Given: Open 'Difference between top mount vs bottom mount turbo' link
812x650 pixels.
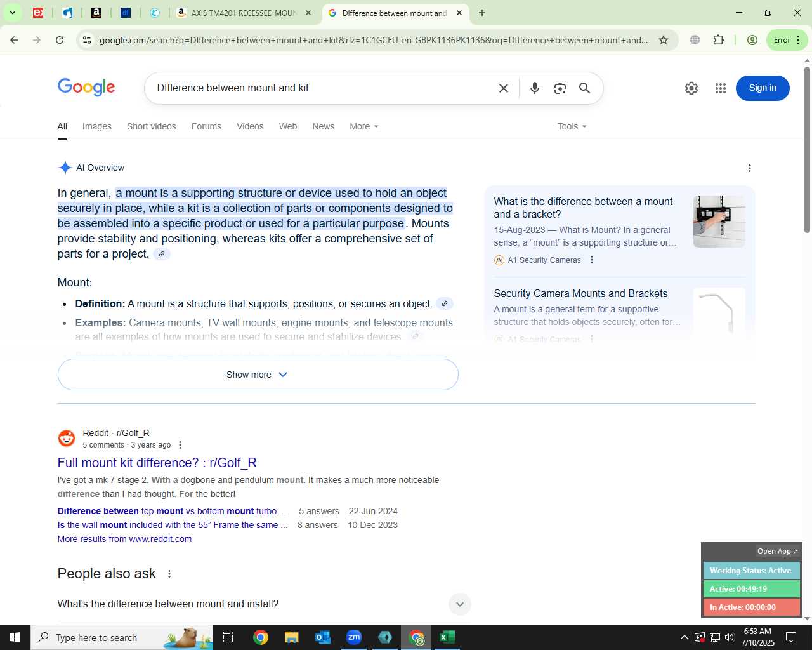Looking at the screenshot, I should pyautogui.click(x=171, y=511).
